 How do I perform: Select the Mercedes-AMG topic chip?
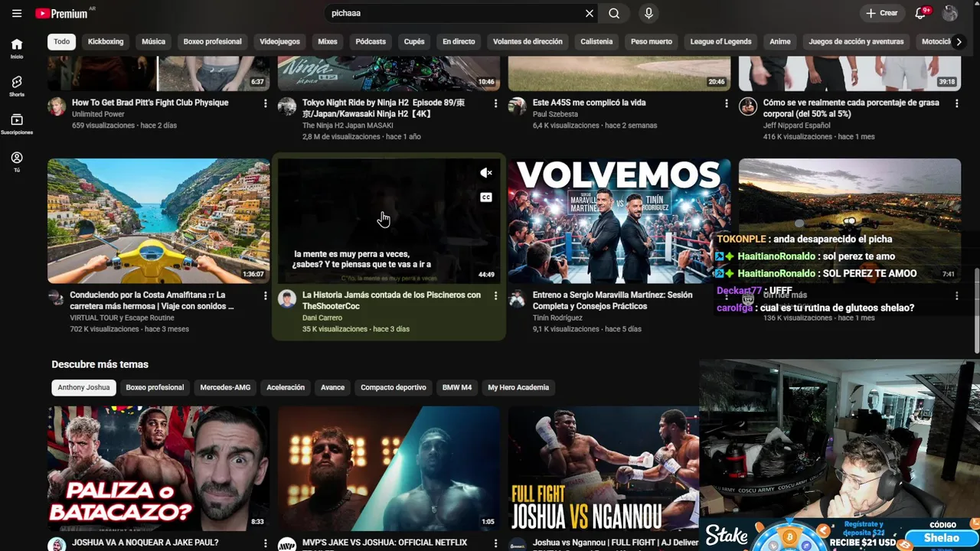coord(225,387)
